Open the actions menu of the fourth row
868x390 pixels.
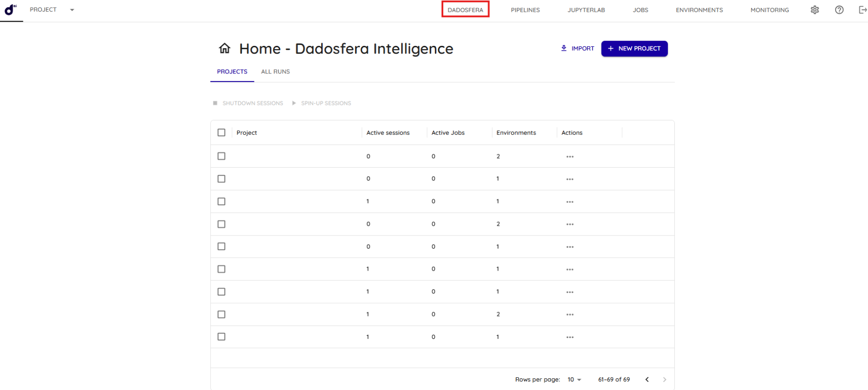tap(570, 224)
